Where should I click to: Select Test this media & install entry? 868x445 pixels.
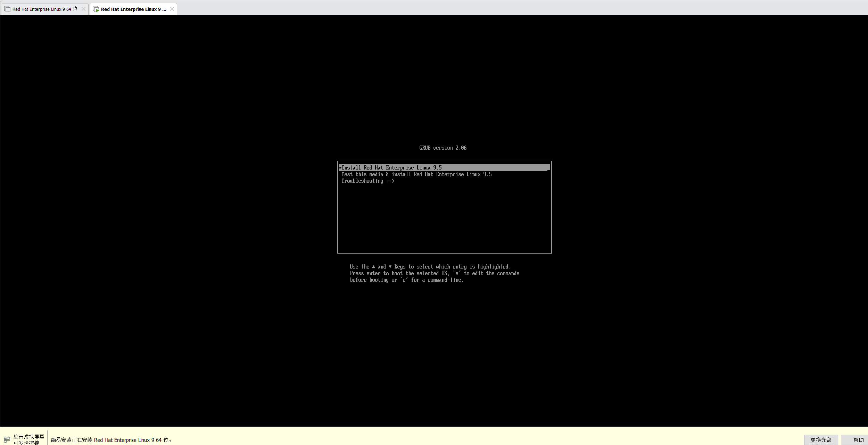pos(416,174)
